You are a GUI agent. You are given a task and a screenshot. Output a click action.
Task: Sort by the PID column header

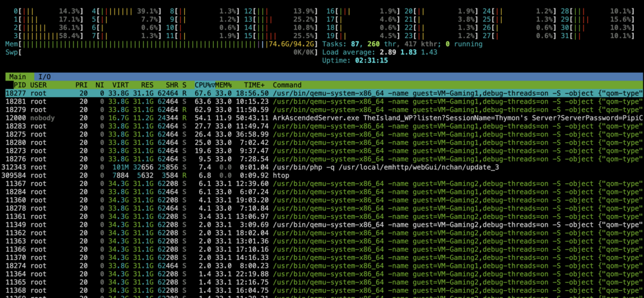[20, 85]
